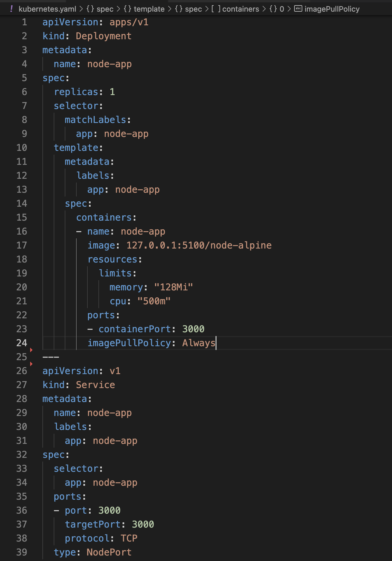Image resolution: width=392 pixels, height=561 pixels.
Task: Click the TCP protocol value
Action: (x=129, y=538)
